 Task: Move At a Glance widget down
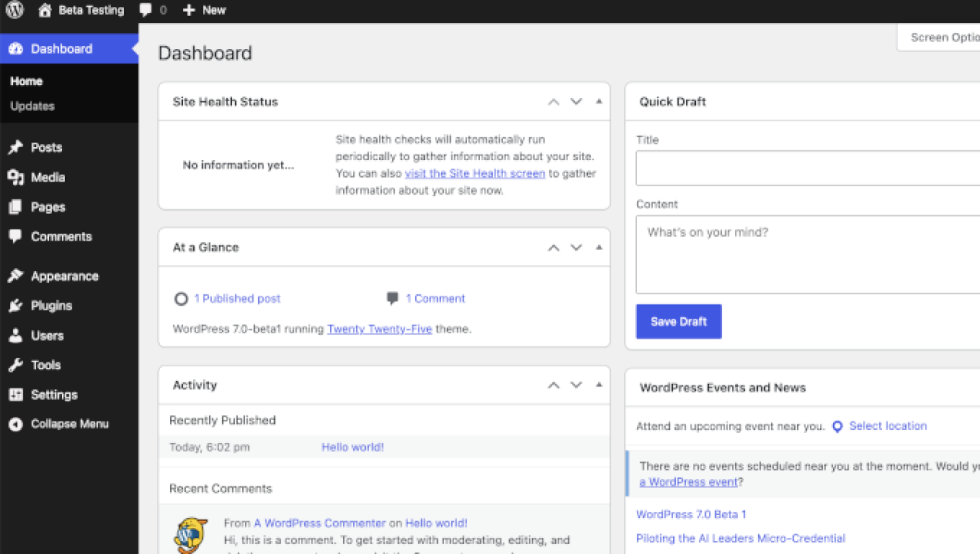click(x=577, y=247)
